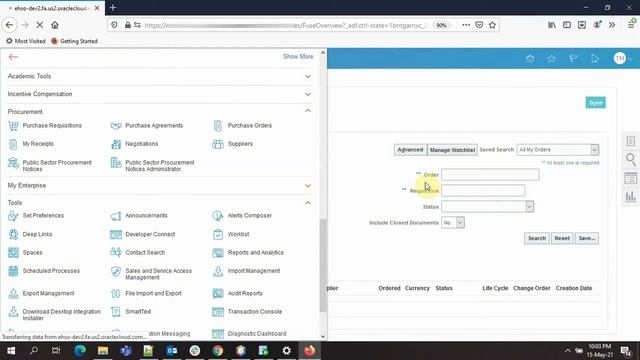Expand My Enterprise section

point(308,186)
